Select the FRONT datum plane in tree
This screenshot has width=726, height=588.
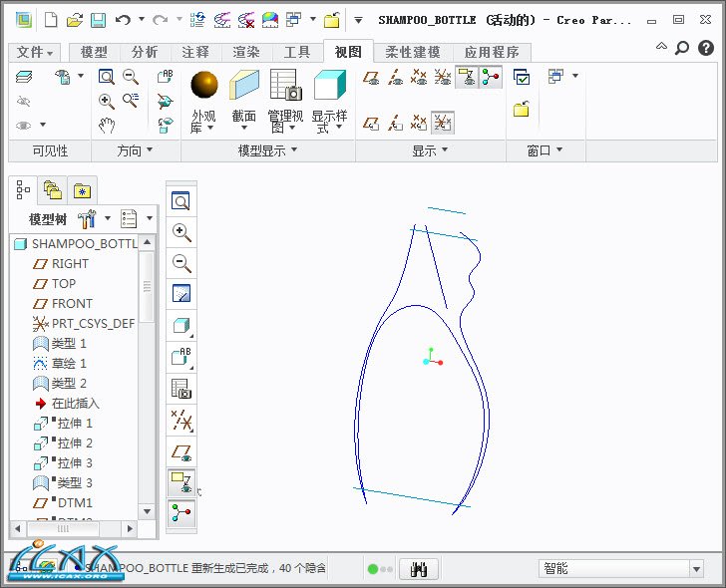tap(72, 304)
